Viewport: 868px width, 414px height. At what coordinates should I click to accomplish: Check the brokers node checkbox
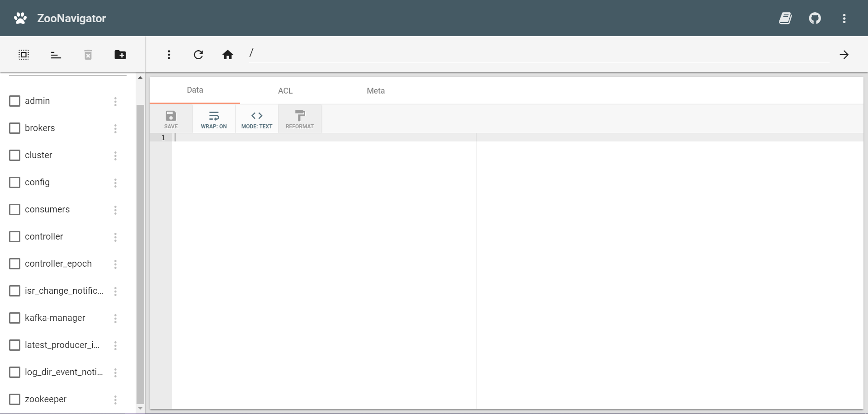[14, 128]
